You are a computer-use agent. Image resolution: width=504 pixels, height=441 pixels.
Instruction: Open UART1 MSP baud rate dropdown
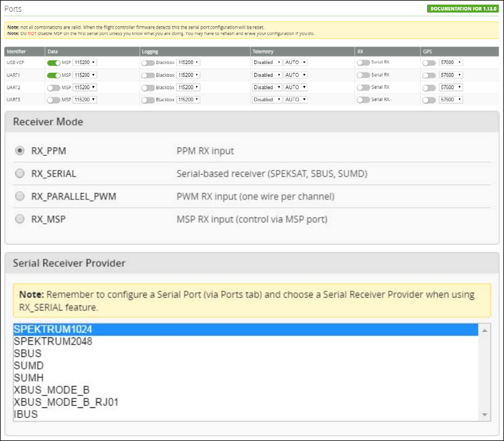click(85, 75)
